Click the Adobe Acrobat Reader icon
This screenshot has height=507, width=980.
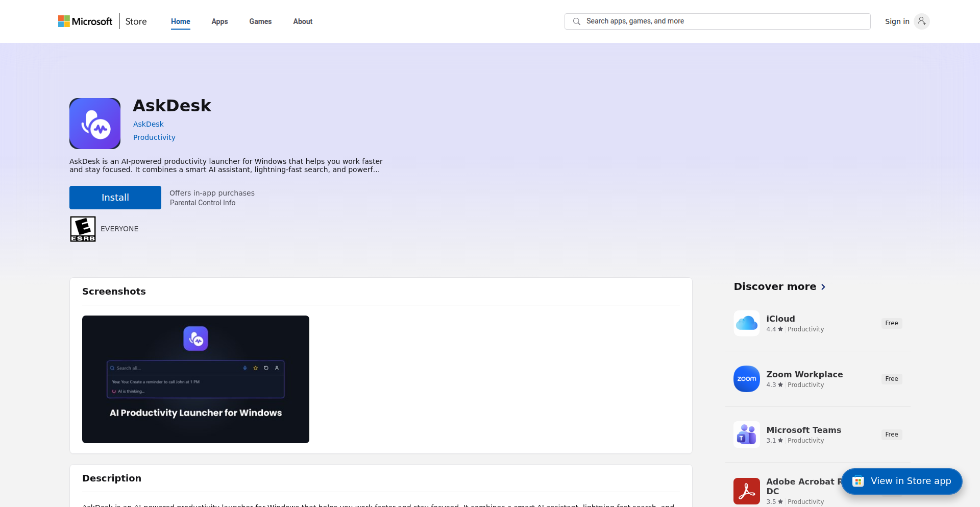tap(747, 491)
